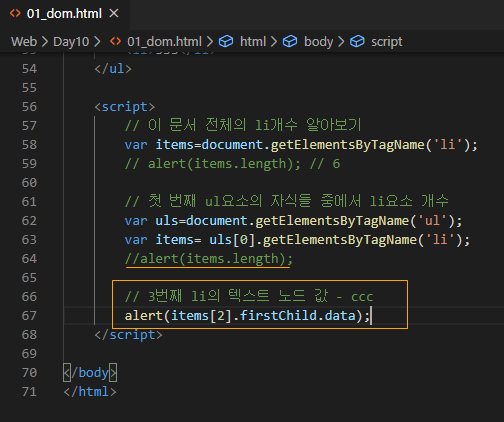Click line number 54 in gutter
The height and width of the screenshot is (422, 504).
tap(29, 69)
